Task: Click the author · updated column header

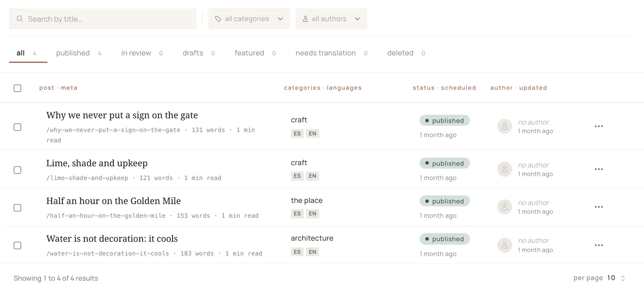Action: click(518, 88)
